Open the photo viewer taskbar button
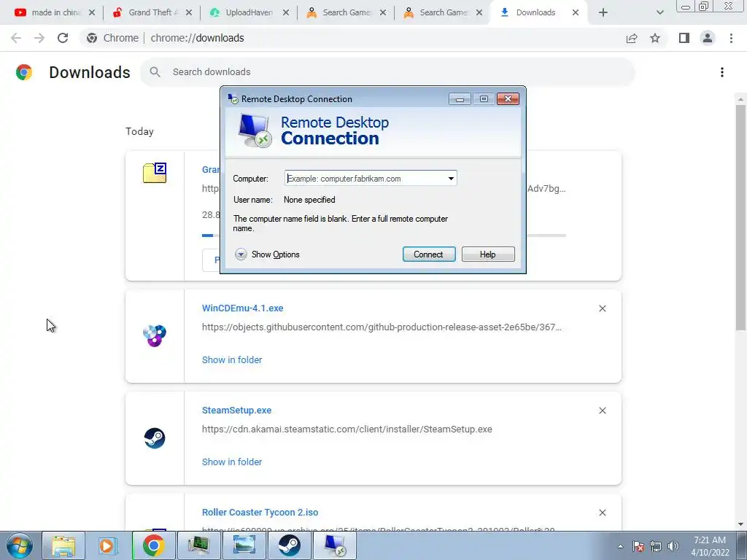The image size is (747, 560). (244, 545)
